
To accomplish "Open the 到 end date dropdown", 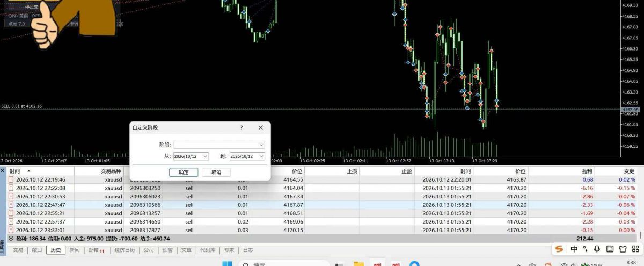I will (x=247, y=156).
